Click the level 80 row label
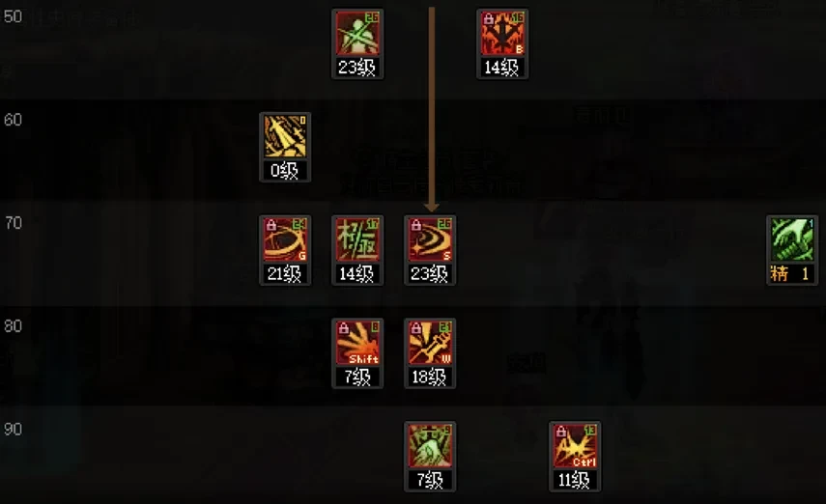 pos(13,326)
